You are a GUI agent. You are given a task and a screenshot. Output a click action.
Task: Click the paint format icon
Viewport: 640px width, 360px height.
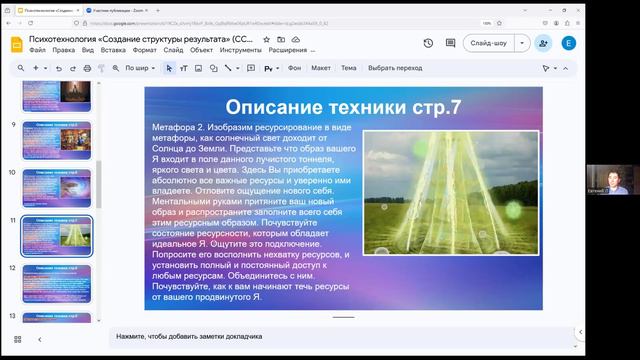tap(101, 69)
